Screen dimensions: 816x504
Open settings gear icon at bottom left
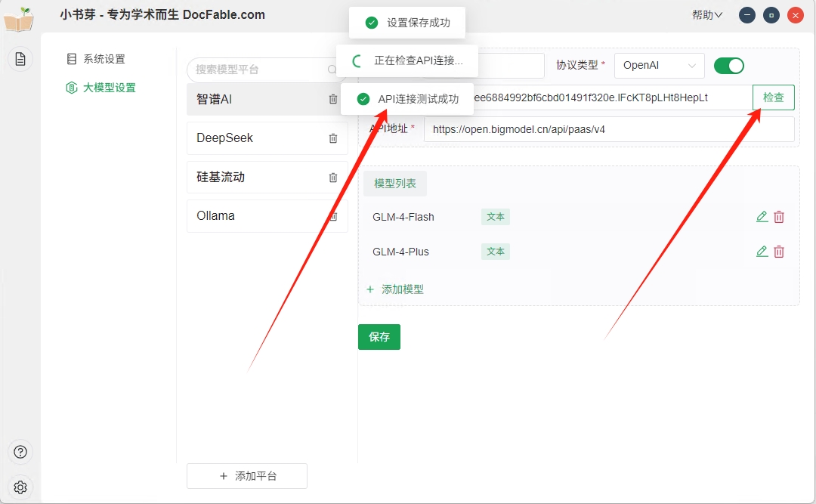[20, 487]
